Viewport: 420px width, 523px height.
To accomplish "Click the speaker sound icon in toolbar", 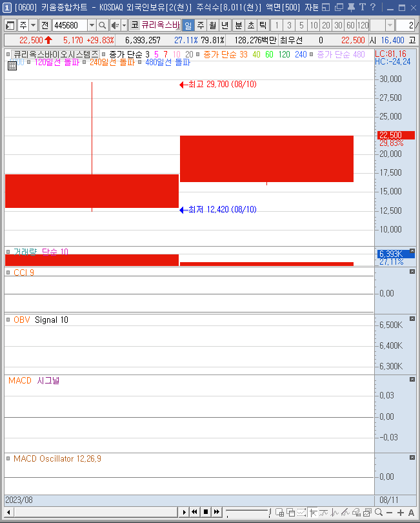I will click(115, 25).
